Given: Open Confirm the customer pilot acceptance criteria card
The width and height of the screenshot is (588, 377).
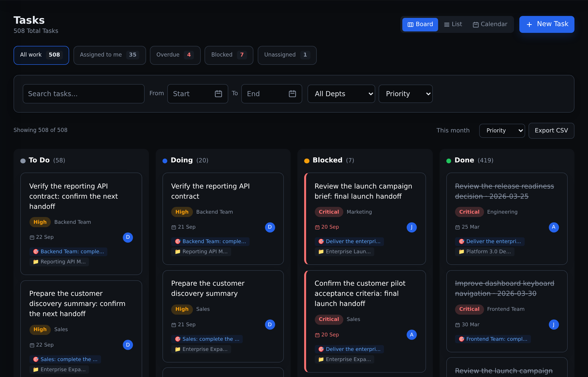Looking at the screenshot, I should click(x=365, y=321).
